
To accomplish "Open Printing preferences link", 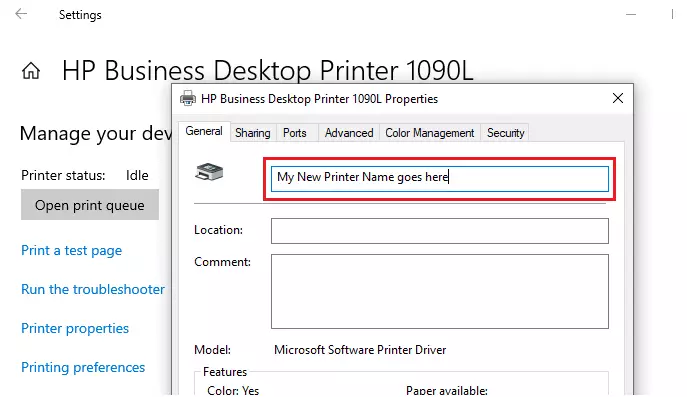I will point(83,367).
